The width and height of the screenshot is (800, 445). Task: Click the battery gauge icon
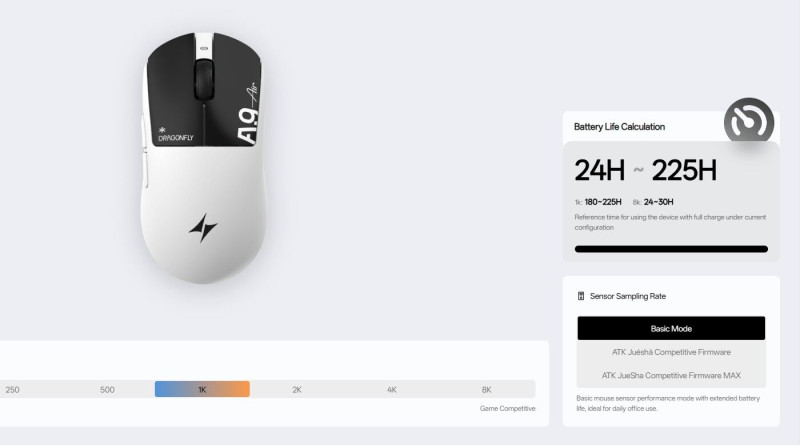(748, 122)
